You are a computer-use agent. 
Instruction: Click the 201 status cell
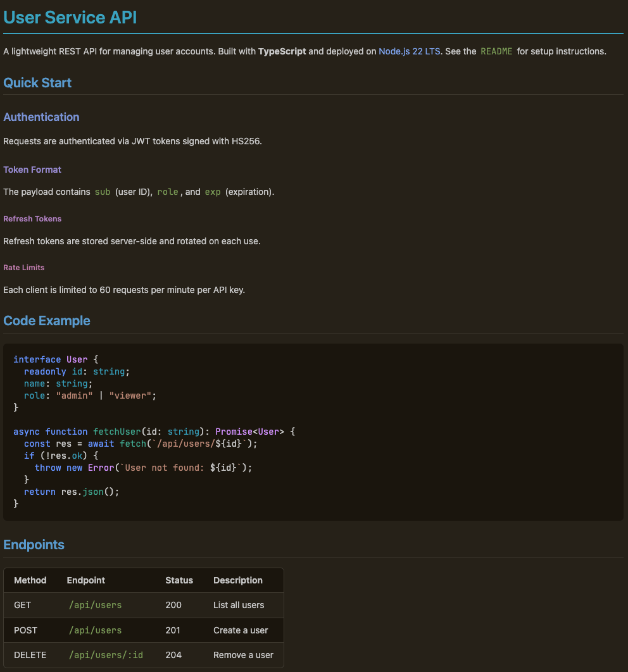[x=173, y=630]
